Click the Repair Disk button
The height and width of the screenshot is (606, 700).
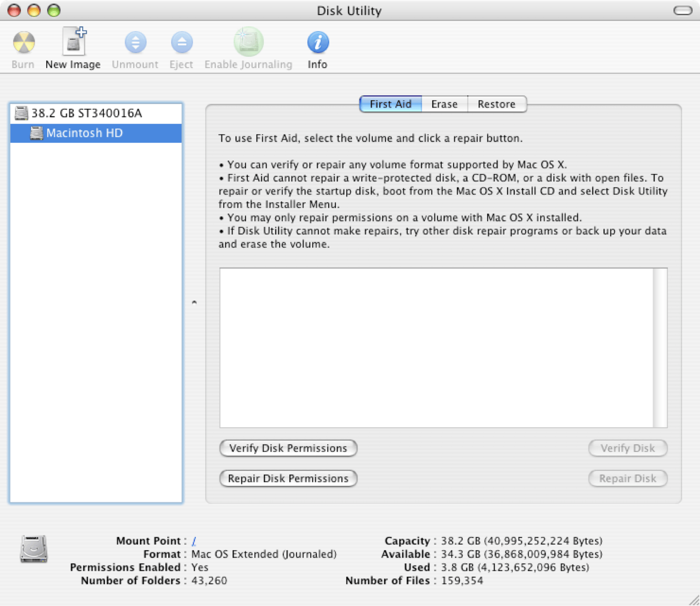[628, 479]
